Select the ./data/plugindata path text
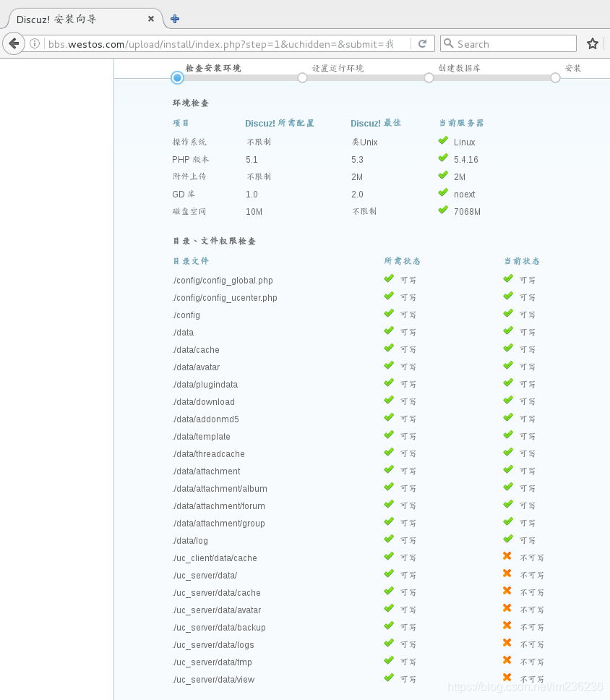The width and height of the screenshot is (610, 700). pyautogui.click(x=205, y=385)
